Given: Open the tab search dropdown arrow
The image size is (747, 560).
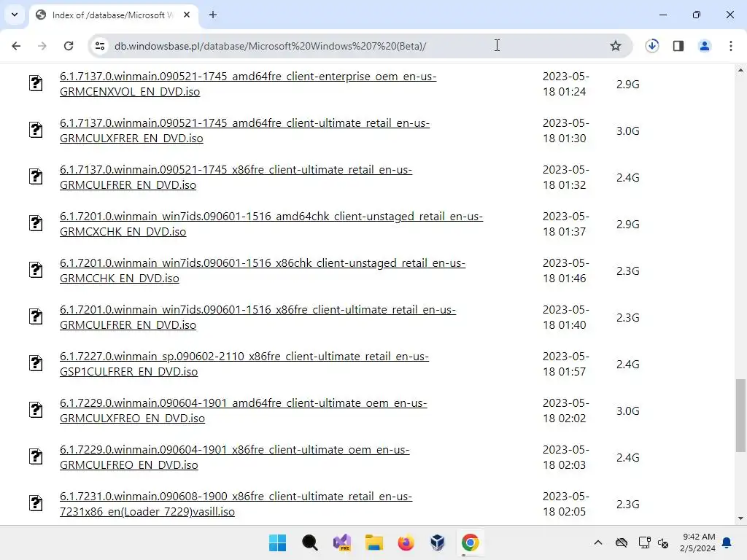Looking at the screenshot, I should [x=15, y=15].
